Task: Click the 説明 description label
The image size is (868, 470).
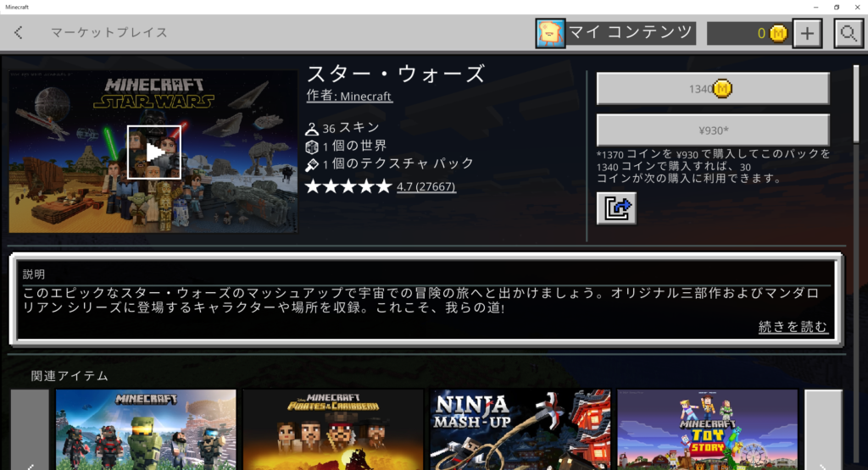Action: point(34,274)
